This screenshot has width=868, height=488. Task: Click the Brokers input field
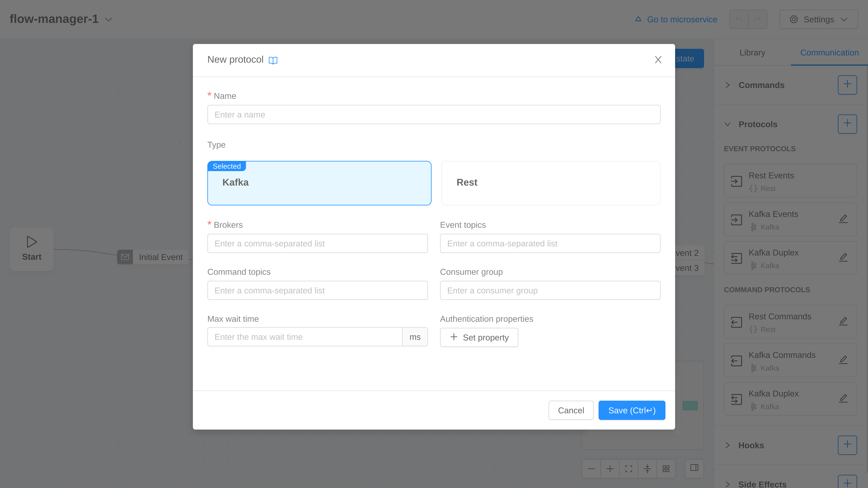pos(317,244)
